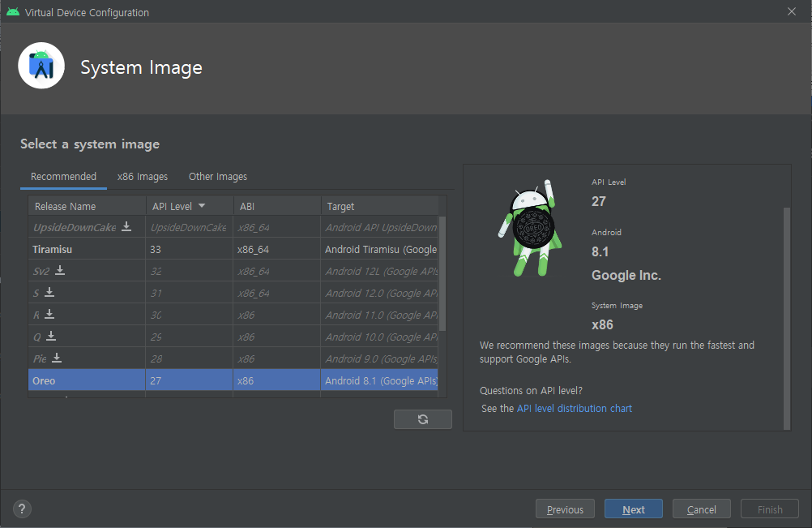Click download icon next to S release
Screen dimensions: 812x528
[x=49, y=292]
